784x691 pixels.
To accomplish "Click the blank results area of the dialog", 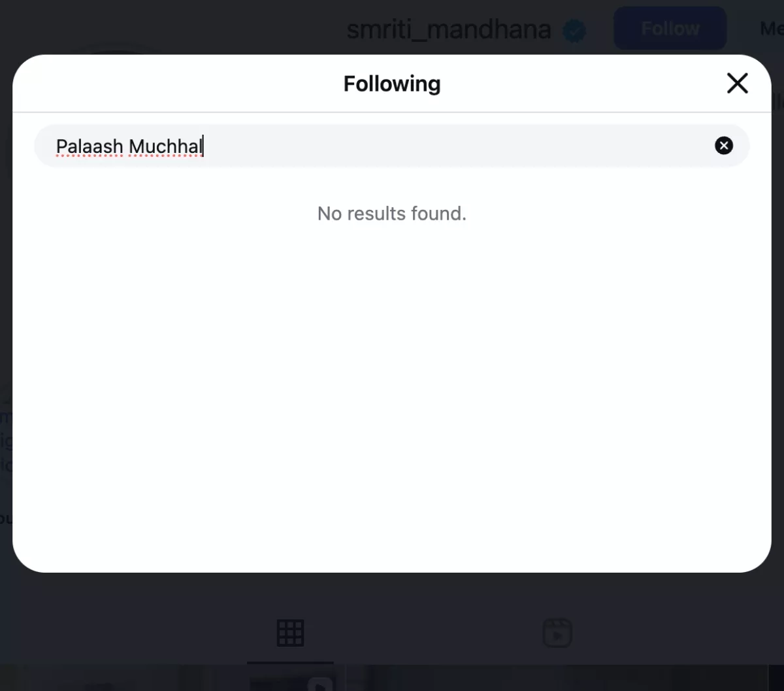I will tap(392, 392).
